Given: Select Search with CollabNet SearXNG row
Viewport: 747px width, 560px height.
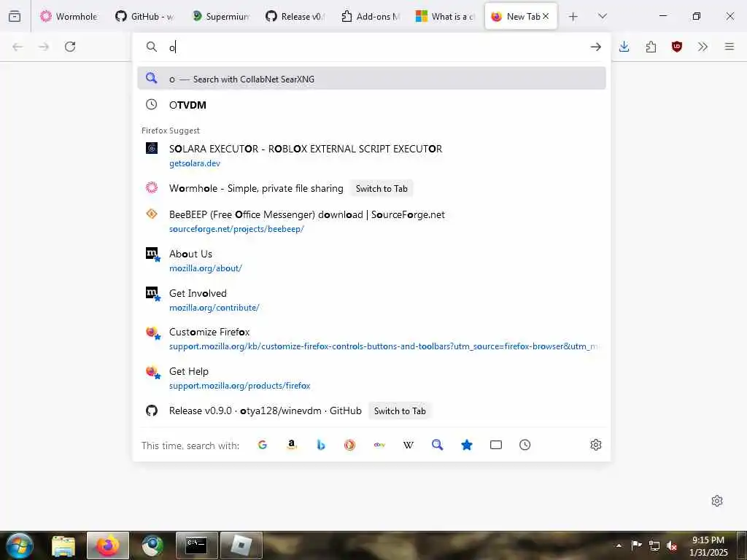Looking at the screenshot, I should tap(371, 79).
